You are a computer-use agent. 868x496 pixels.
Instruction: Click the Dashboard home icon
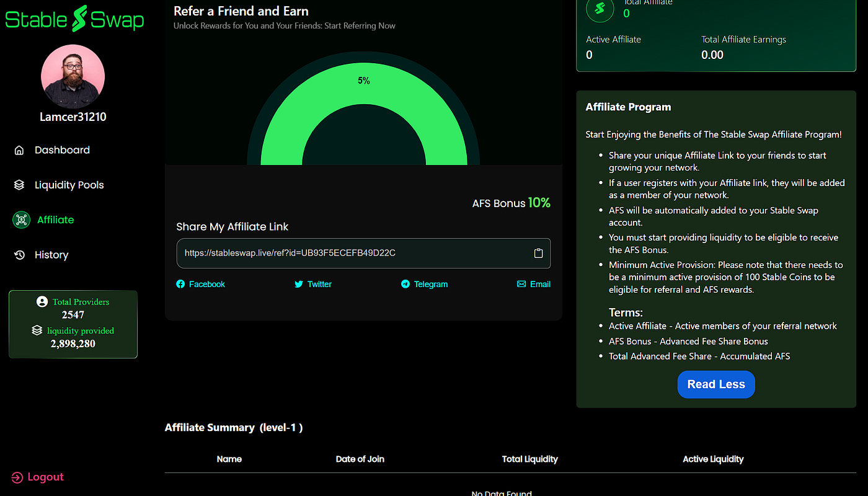[x=19, y=150]
